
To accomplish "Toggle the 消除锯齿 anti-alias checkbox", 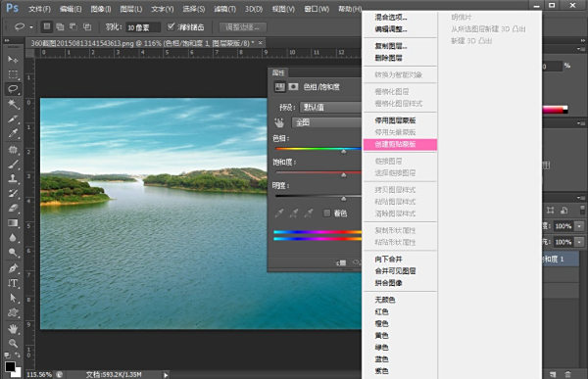I will tap(171, 26).
